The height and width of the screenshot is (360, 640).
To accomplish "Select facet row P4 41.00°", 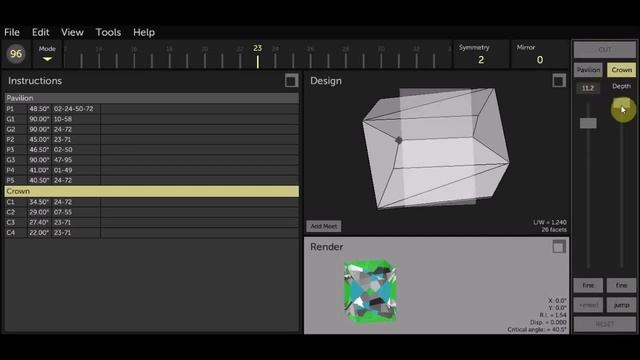I will (151, 170).
